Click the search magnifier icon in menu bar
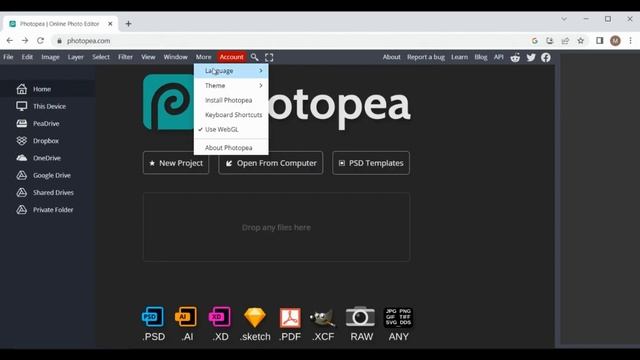The height and width of the screenshot is (360, 640). point(254,57)
